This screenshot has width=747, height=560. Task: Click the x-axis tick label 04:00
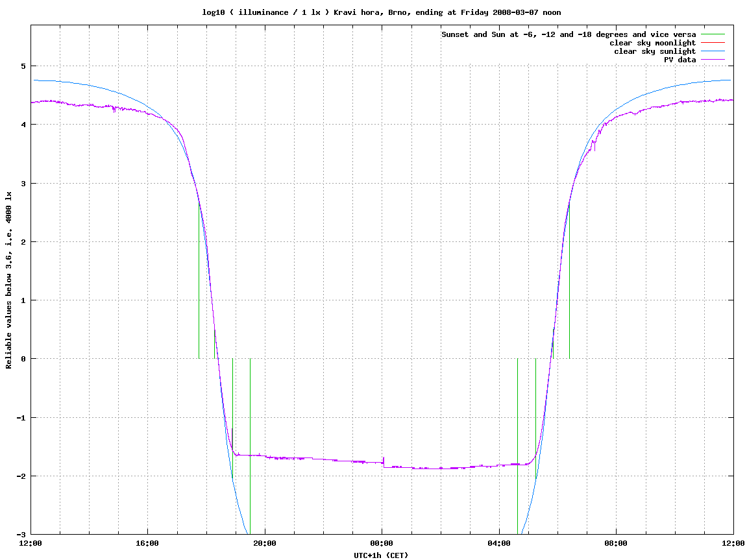pos(499,543)
